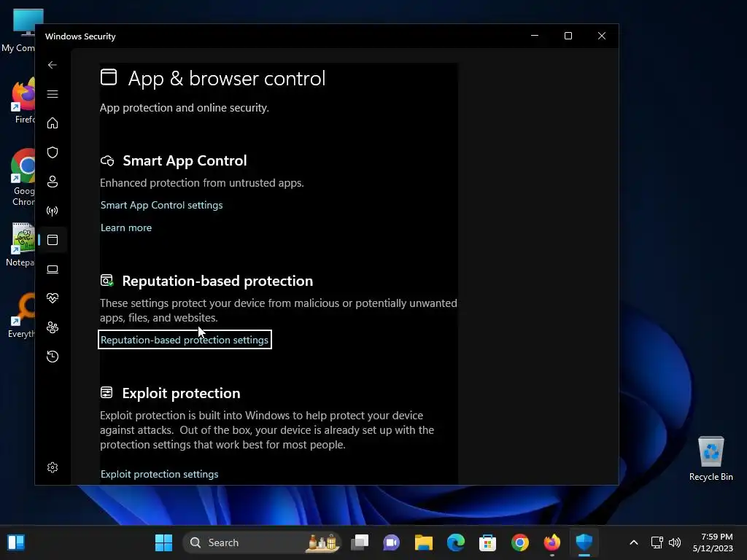747x560 pixels.
Task: Click the App & browser control header icon
Action: [x=109, y=77]
